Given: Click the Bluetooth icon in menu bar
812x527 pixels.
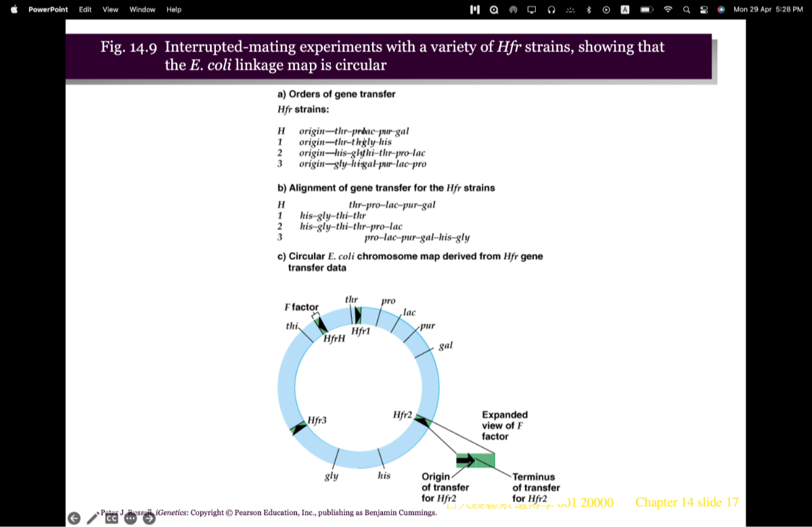Looking at the screenshot, I should (x=589, y=9).
